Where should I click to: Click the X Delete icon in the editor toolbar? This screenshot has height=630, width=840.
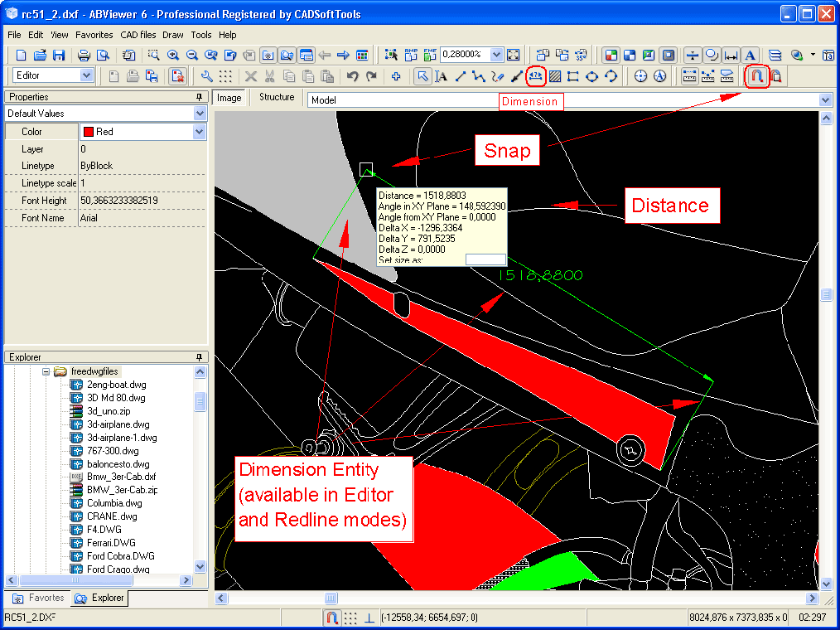tap(251, 76)
